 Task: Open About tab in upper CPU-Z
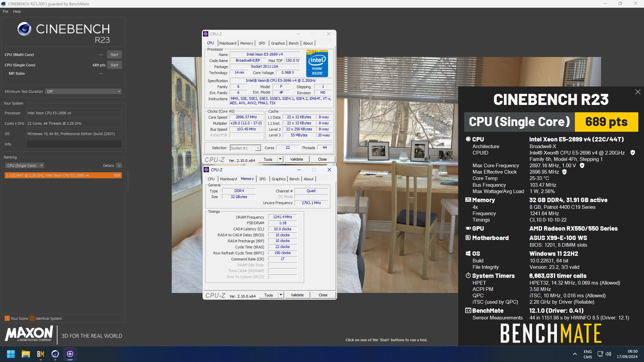point(308,43)
